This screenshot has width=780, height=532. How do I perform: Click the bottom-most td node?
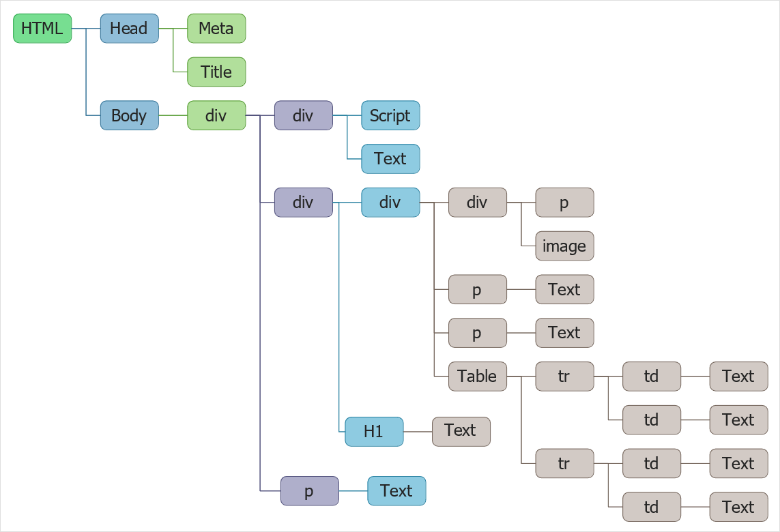652,507
